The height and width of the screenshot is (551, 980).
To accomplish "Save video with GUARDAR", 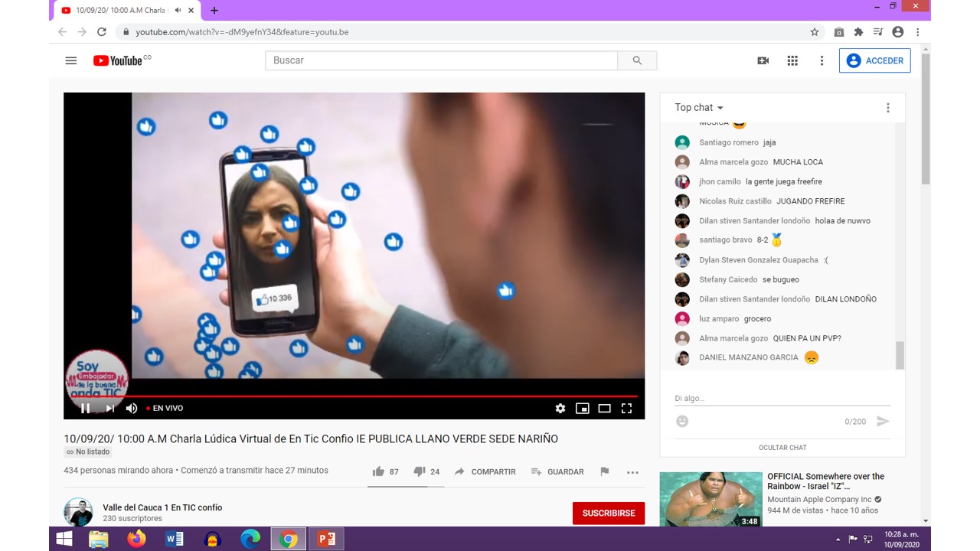I will click(x=557, y=471).
